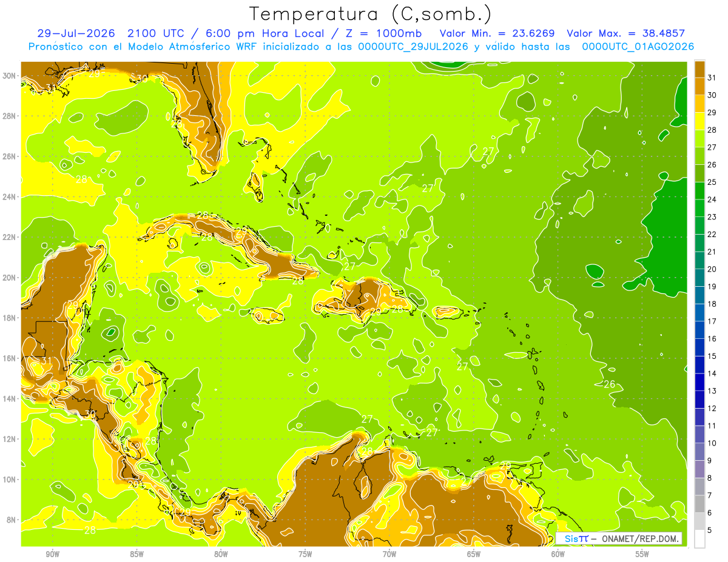The width and height of the screenshot is (728, 562).
Task: Click color scale label "27"
Action: point(712,147)
